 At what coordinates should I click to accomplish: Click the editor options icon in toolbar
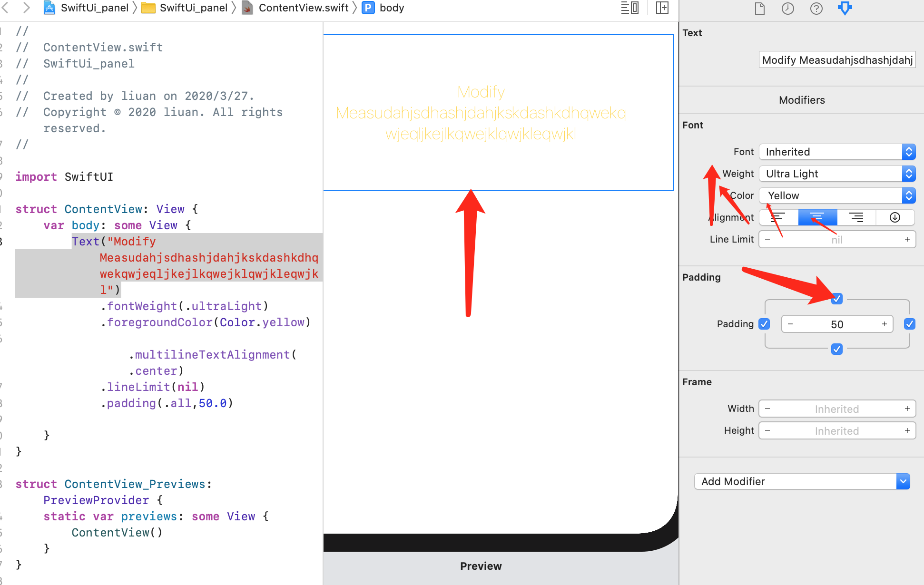(x=629, y=8)
